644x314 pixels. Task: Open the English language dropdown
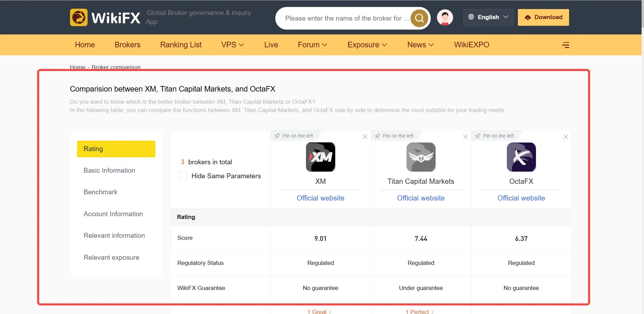[488, 17]
